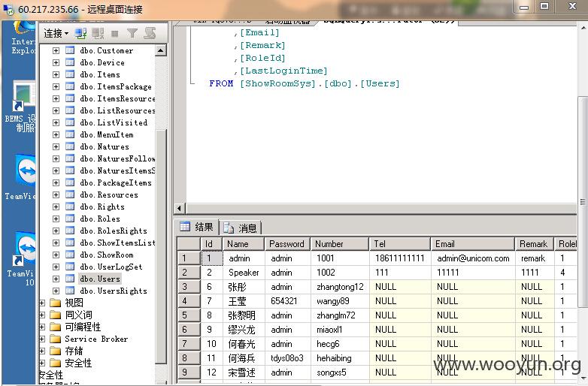This screenshot has width=588, height=386.
Task: Select the dbo.Users table icon
Action: 70,279
